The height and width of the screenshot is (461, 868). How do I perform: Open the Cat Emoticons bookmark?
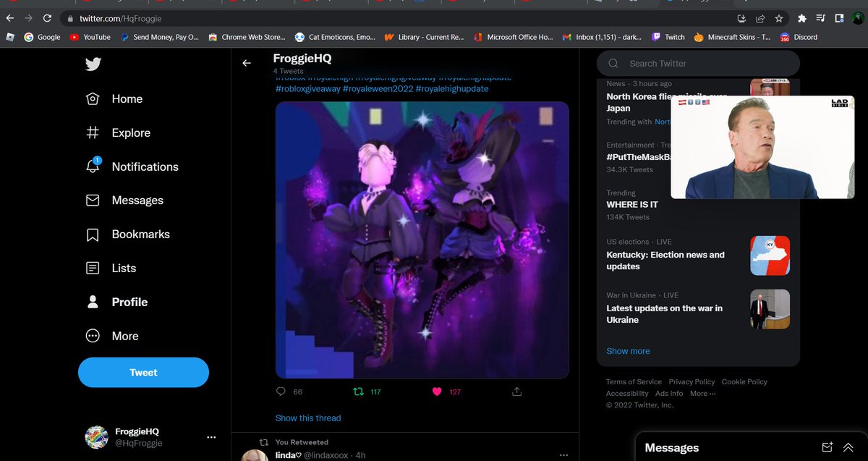(335, 37)
